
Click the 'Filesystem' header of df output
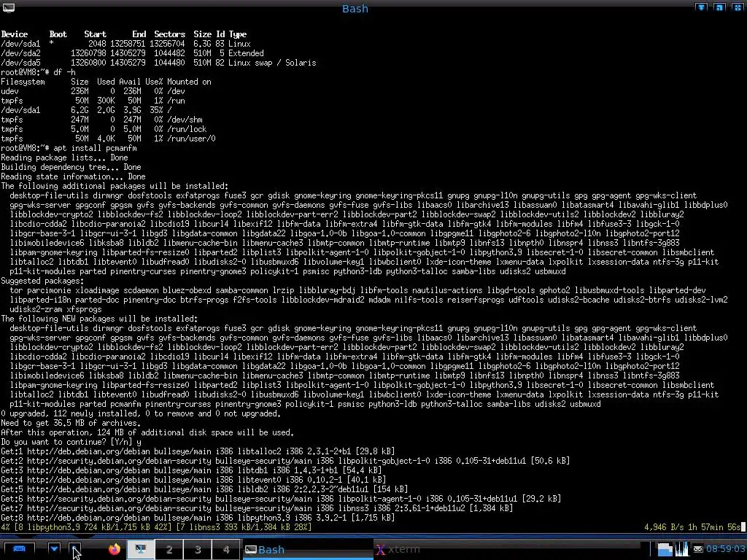point(23,82)
